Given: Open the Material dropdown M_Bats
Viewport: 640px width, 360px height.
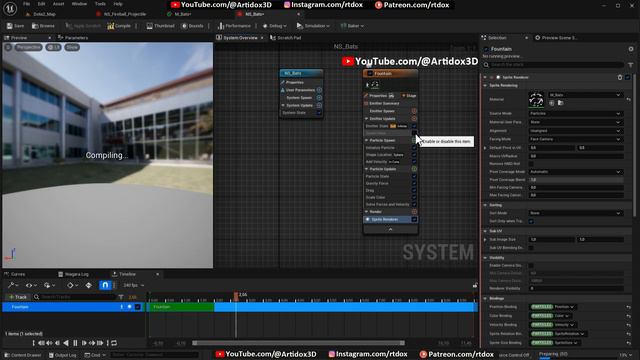Looking at the screenshot, I should tap(585, 95).
